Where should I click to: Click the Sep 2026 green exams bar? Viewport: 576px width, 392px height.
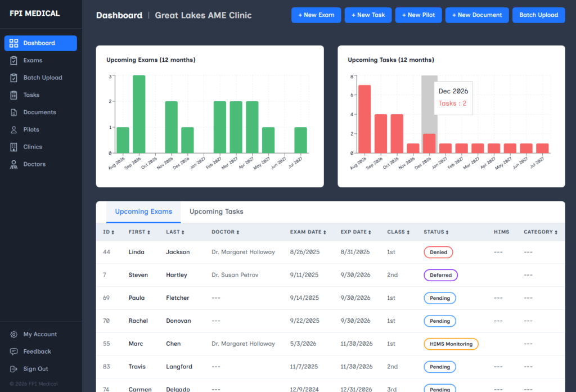139,114
